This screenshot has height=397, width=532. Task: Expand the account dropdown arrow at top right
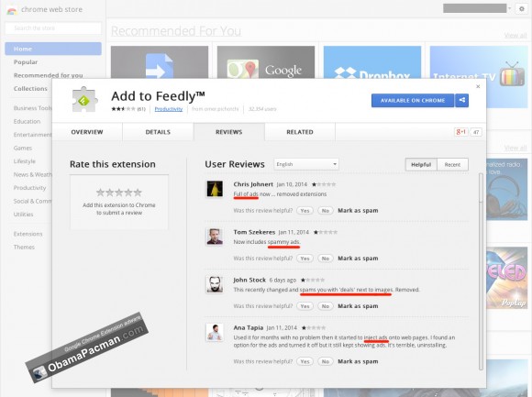pos(509,8)
